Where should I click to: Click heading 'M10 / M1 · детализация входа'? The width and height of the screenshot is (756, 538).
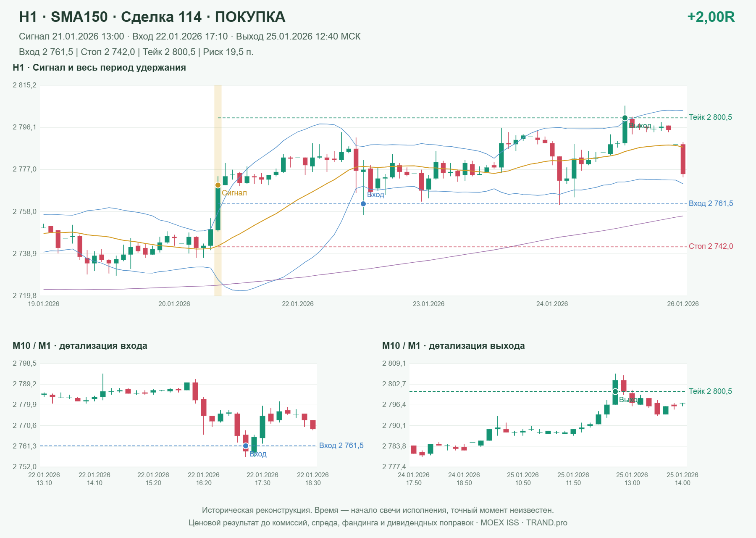[80, 346]
